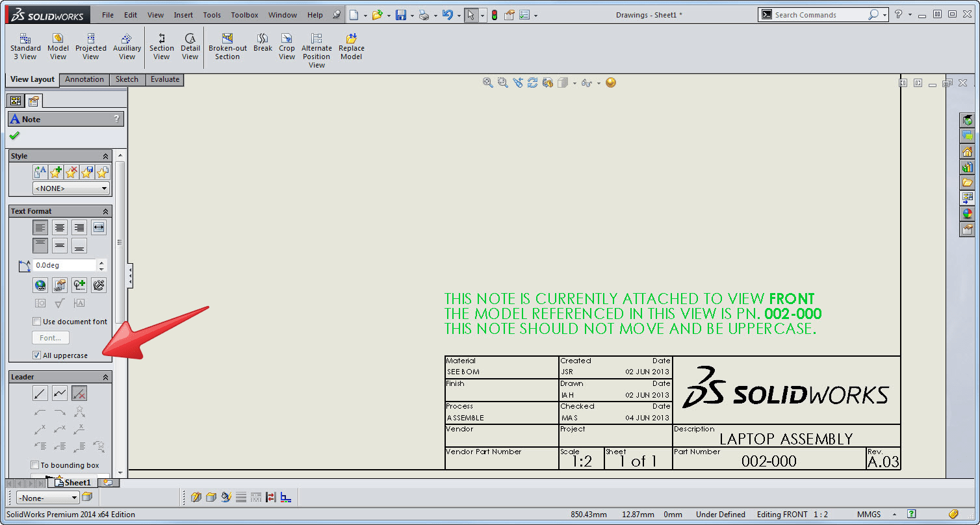This screenshot has height=525, width=980.
Task: Uncheck the All uppercase checkbox
Action: [x=36, y=355]
